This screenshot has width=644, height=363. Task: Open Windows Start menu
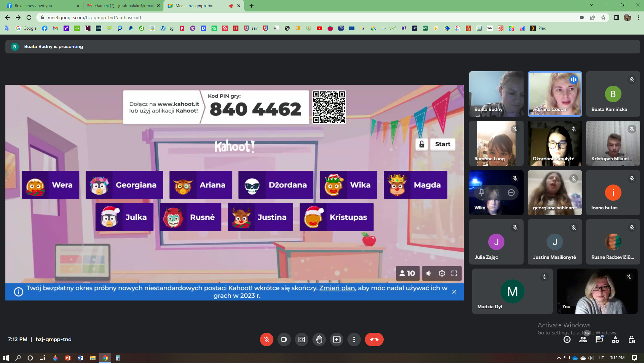coord(6,358)
